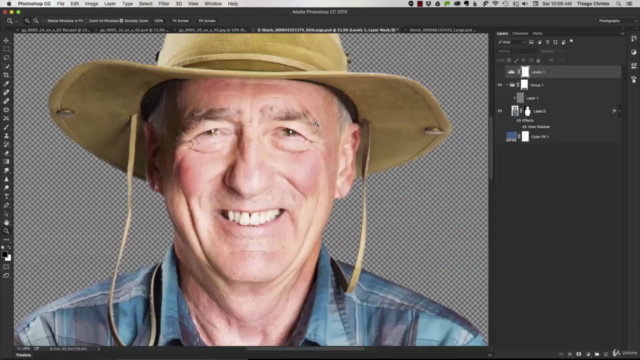The width and height of the screenshot is (640, 360).
Task: Open the Filter menu
Action: (164, 4)
